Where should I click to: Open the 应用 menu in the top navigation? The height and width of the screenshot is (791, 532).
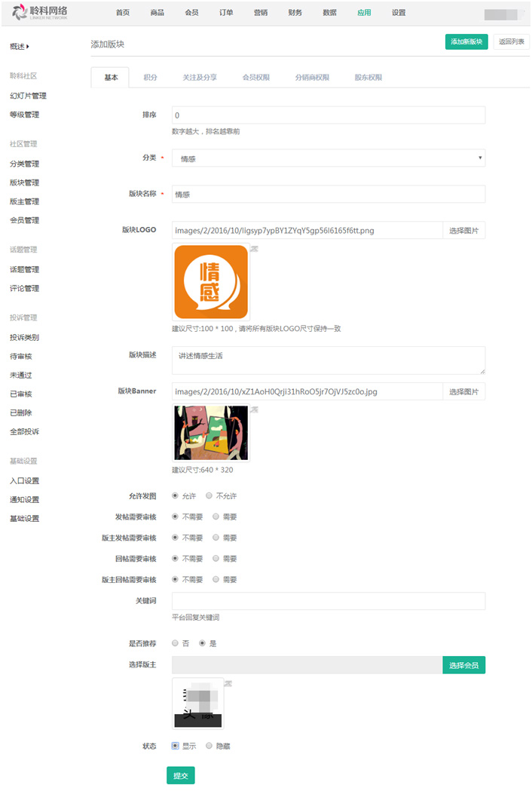[x=364, y=13]
